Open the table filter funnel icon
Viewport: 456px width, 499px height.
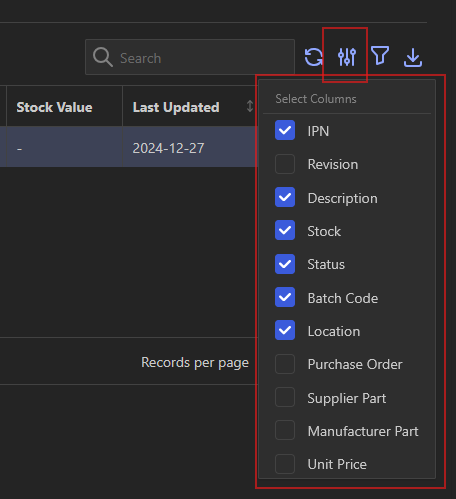380,56
